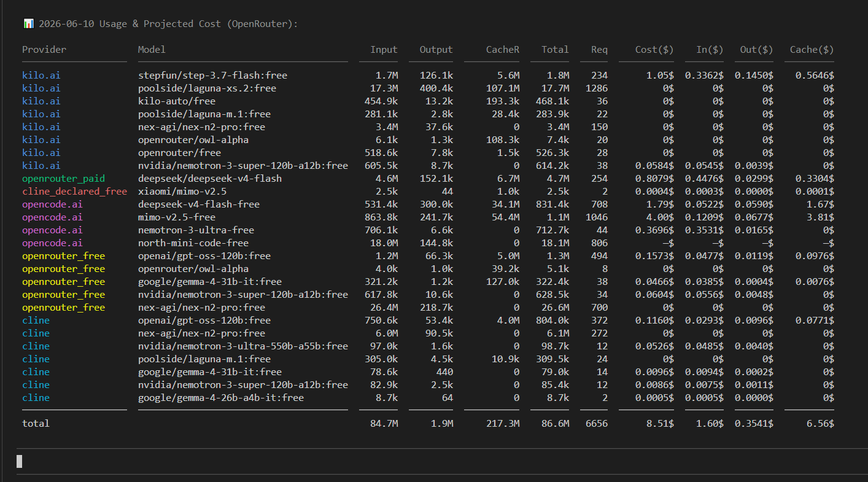Select cost value '1.05$' in stepfun row
The image size is (868, 482).
[x=660, y=76]
